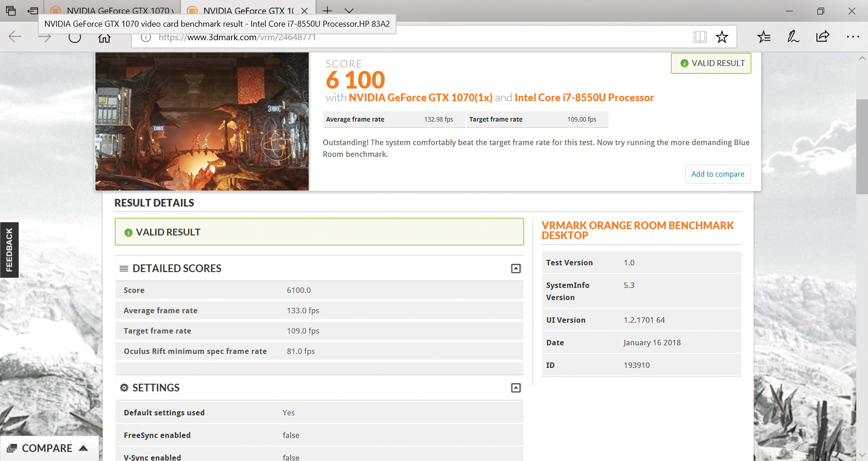Click the Orange Room benchmark thumbnail image
This screenshot has width=868, height=461.
202,121
